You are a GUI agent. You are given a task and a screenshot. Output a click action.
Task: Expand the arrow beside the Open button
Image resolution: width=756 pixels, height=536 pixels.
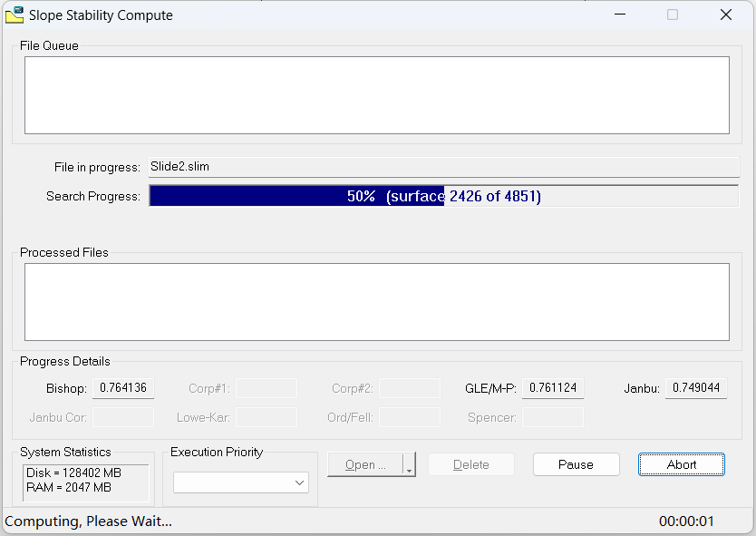pos(410,465)
